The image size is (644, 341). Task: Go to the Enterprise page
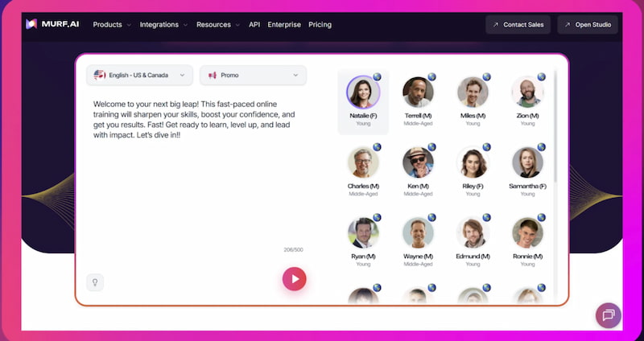pos(283,25)
